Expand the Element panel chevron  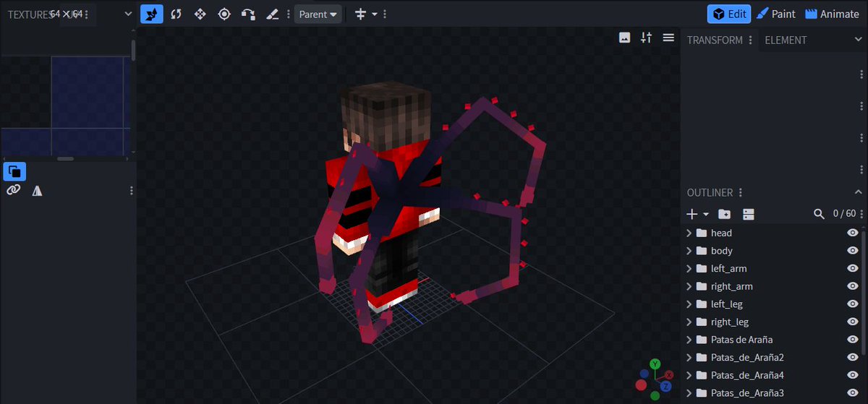click(x=859, y=40)
